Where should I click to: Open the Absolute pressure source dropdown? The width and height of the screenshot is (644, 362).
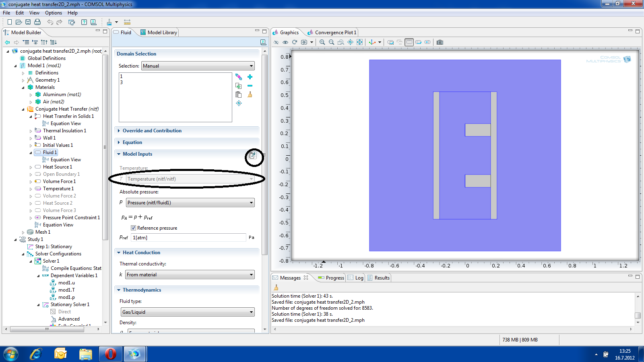pos(190,203)
